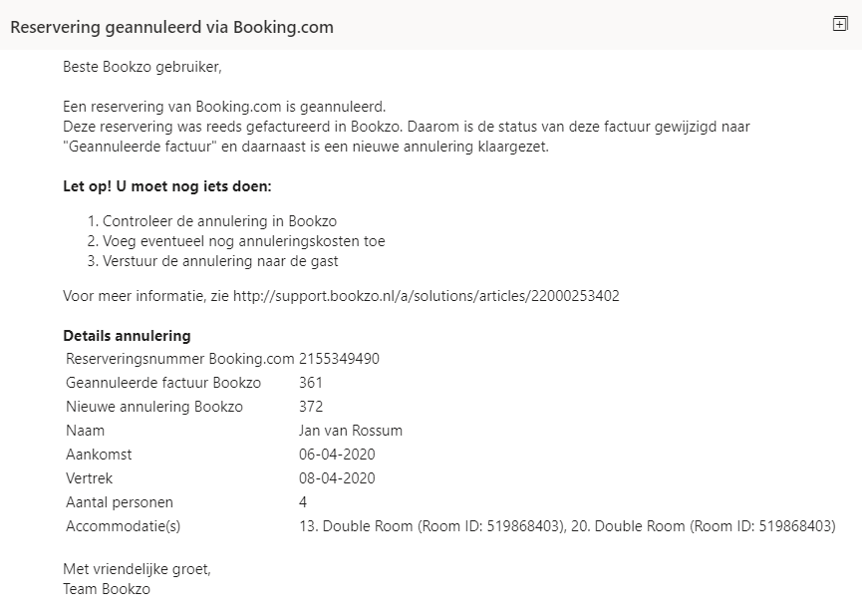This screenshot has width=862, height=616.
Task: Click the 'Details annulering' heading
Action: point(127,336)
